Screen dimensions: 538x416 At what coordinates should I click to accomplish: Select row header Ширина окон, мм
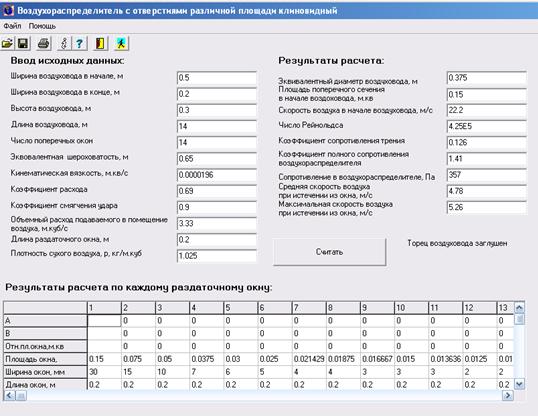click(x=45, y=372)
